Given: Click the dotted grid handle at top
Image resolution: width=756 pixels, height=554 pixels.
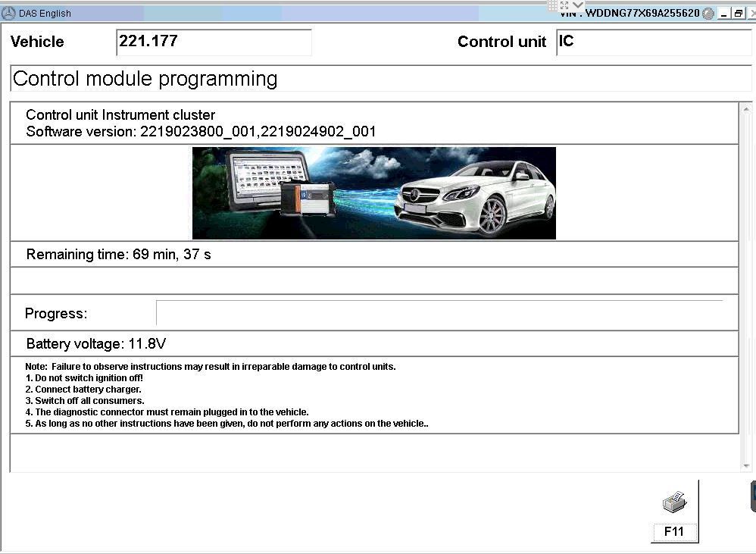Looking at the screenshot, I should click(x=551, y=5).
